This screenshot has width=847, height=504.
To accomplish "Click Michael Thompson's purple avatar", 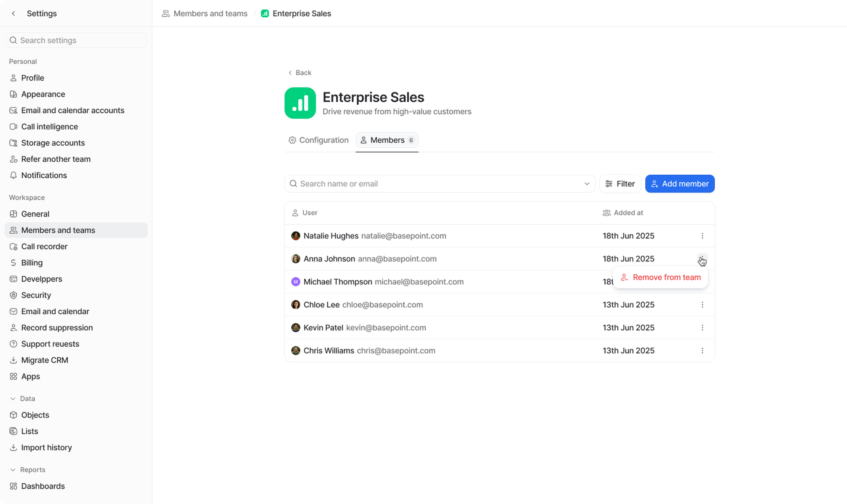I will 296,282.
